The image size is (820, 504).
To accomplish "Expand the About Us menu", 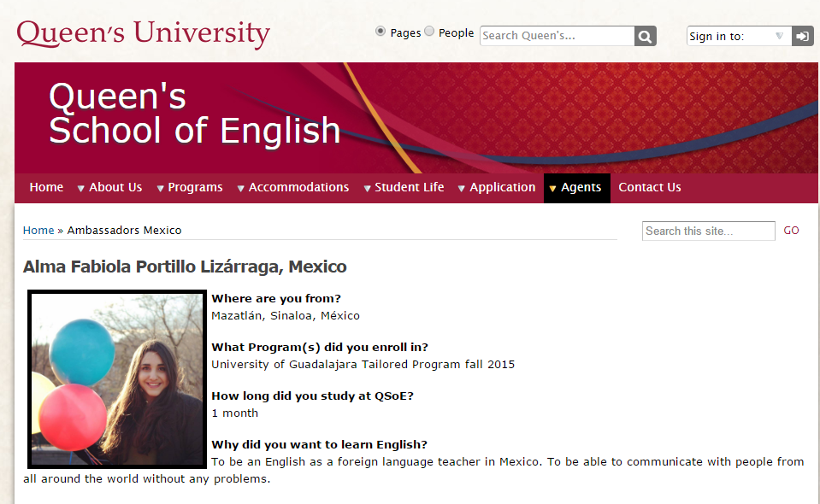I will tap(109, 187).
